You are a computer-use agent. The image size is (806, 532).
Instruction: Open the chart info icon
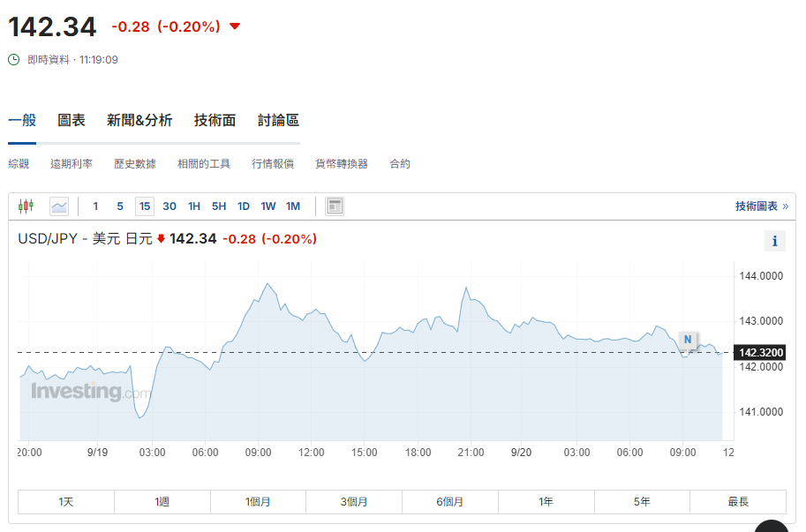(x=774, y=241)
